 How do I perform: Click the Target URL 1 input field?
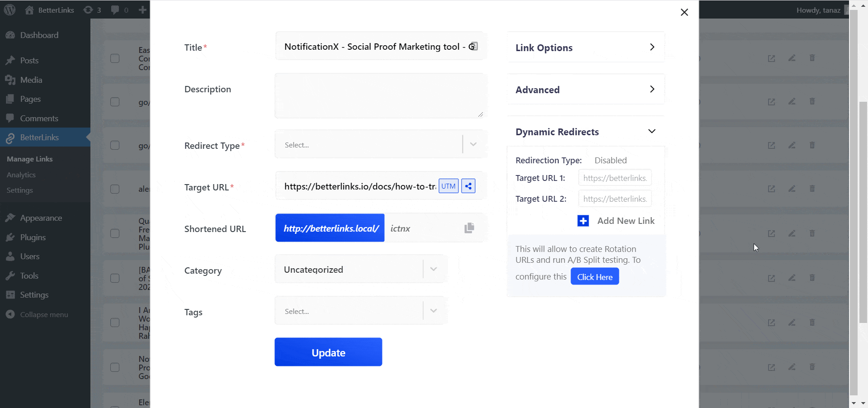tap(615, 178)
